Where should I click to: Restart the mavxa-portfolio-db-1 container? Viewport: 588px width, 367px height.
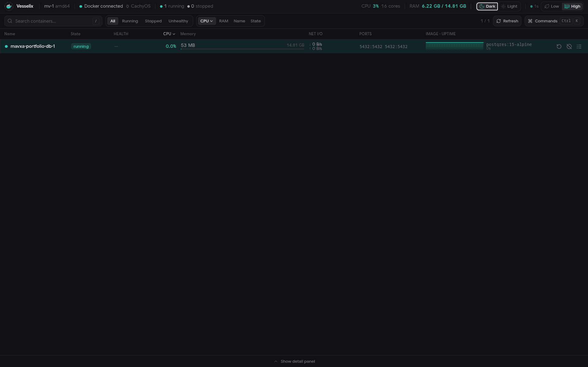(559, 47)
